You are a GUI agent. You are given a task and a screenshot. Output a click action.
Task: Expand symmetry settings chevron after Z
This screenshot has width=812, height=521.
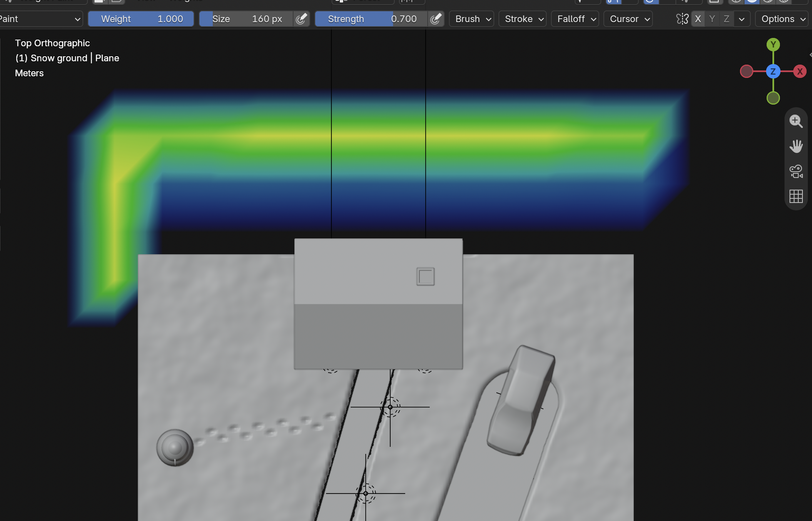[742, 19]
